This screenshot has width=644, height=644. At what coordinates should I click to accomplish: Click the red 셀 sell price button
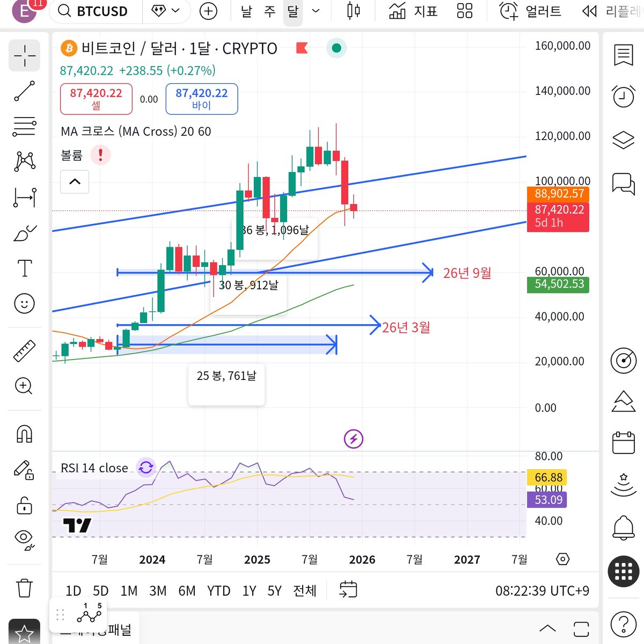click(96, 99)
